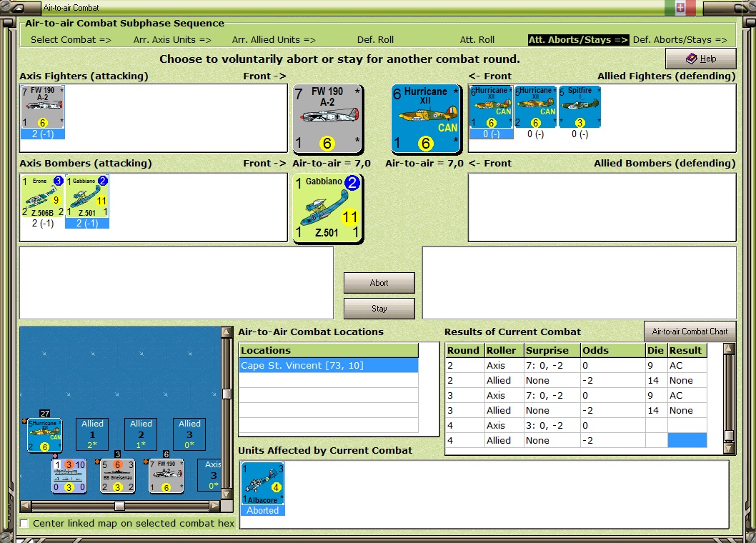Click the pale blue ship counter left of BB Gneisenau
The width and height of the screenshot is (756, 543).
tap(69, 476)
